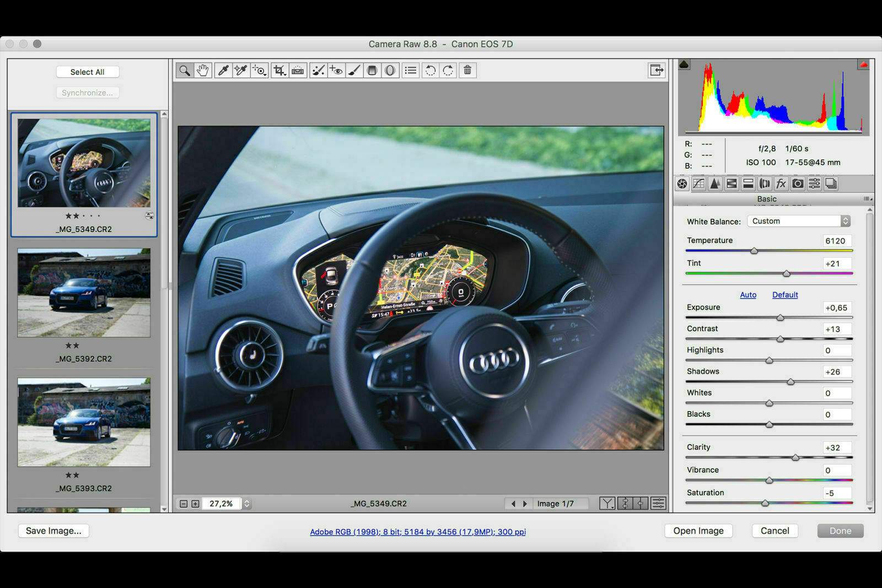
Task: Open the Effects fx panel tab
Action: 781,184
